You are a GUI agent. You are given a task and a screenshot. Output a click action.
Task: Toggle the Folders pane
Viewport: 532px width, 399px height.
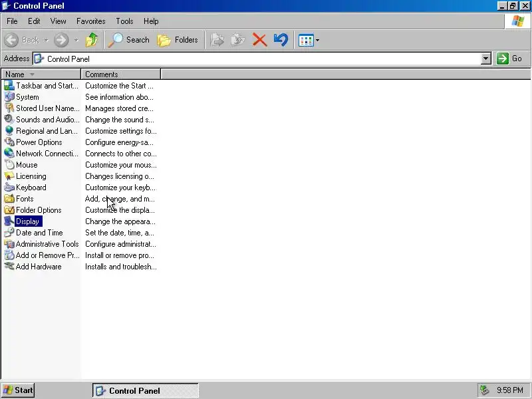(178, 40)
